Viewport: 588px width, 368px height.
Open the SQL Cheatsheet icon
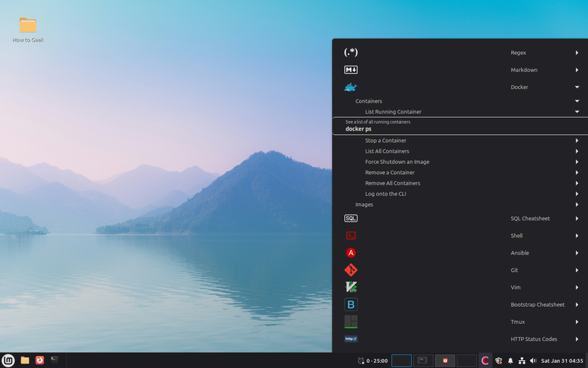[x=351, y=218]
